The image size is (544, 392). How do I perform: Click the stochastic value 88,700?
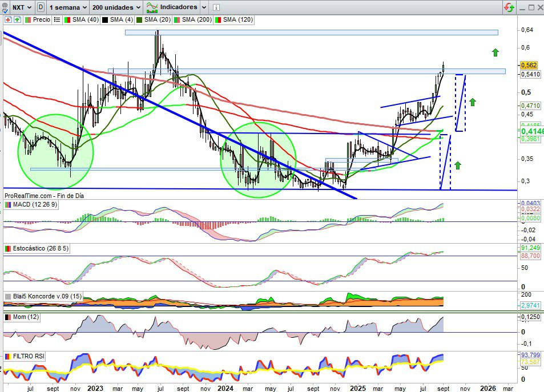coord(530,256)
